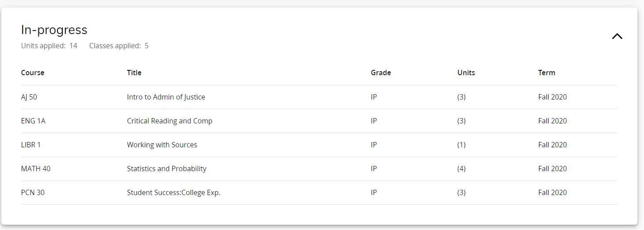The width and height of the screenshot is (644, 230).
Task: Click the Classes applied: 5 text
Action: [x=119, y=46]
